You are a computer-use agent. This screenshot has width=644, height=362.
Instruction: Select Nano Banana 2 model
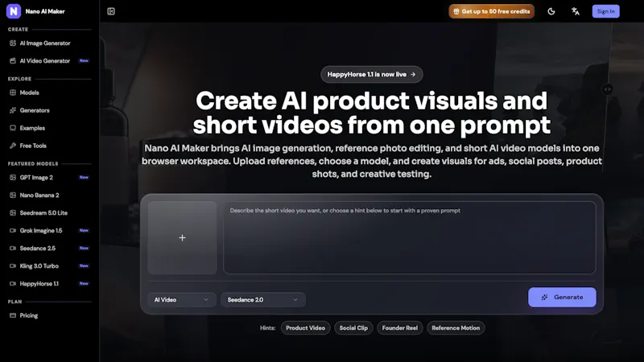(49, 195)
